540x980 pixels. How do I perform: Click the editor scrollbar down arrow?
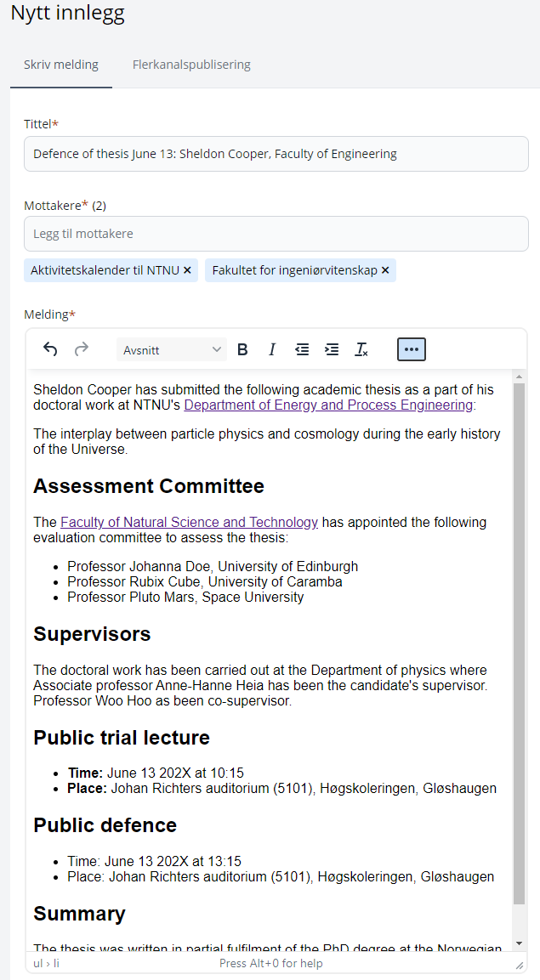click(520, 943)
